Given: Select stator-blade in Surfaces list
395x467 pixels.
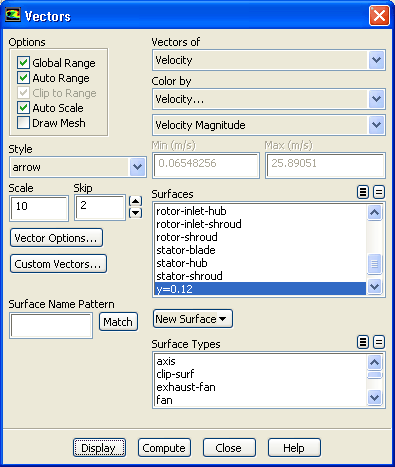Looking at the screenshot, I should [x=260, y=250].
